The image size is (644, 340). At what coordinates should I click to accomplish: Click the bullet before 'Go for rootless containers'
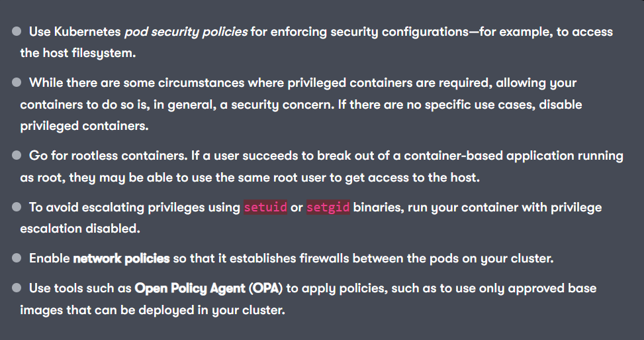17,155
